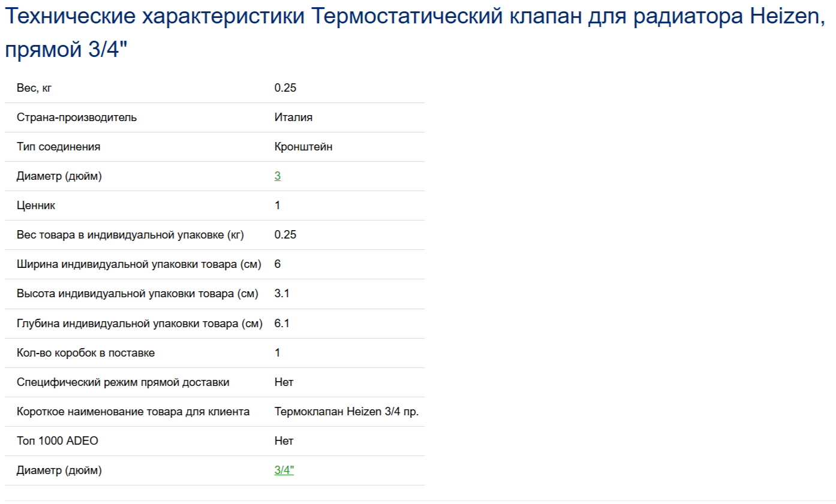Click the width value "6"
Image resolution: width=836 pixels, height=504 pixels.
(278, 264)
